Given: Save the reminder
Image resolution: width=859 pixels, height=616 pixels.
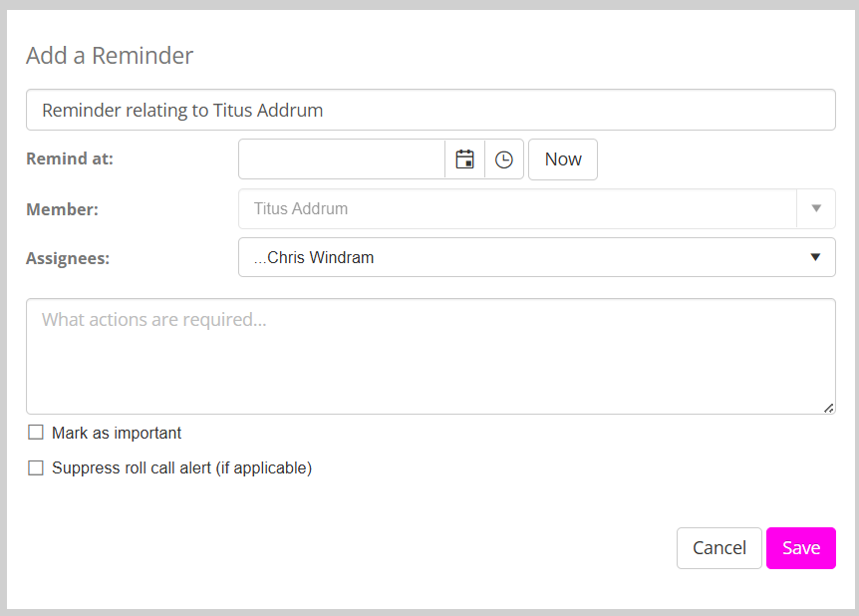Looking at the screenshot, I should click(800, 548).
